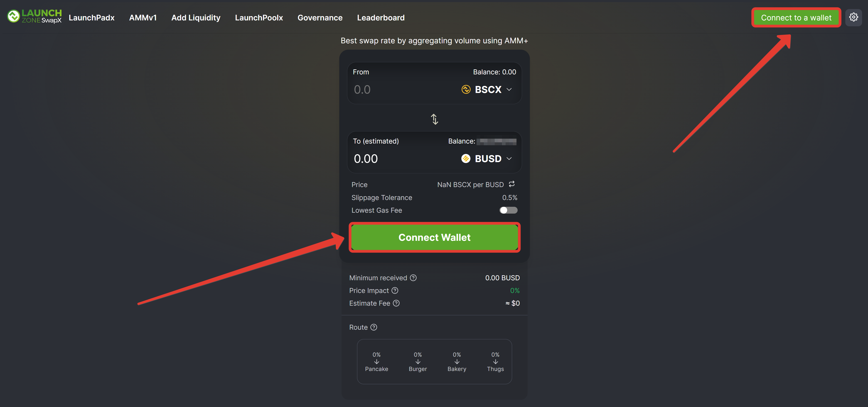Select the Pancake route option
This screenshot has width=868, height=407.
[376, 362]
